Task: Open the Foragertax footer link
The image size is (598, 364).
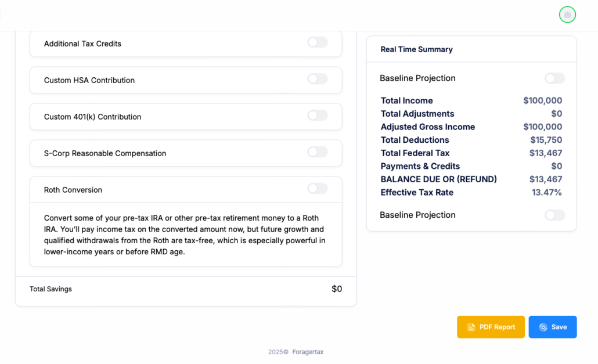Action: (x=308, y=352)
